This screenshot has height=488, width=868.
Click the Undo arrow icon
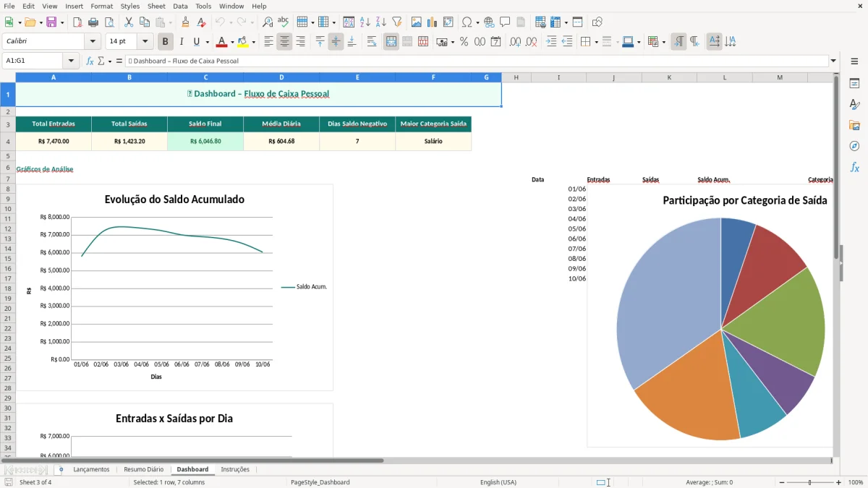tap(220, 22)
